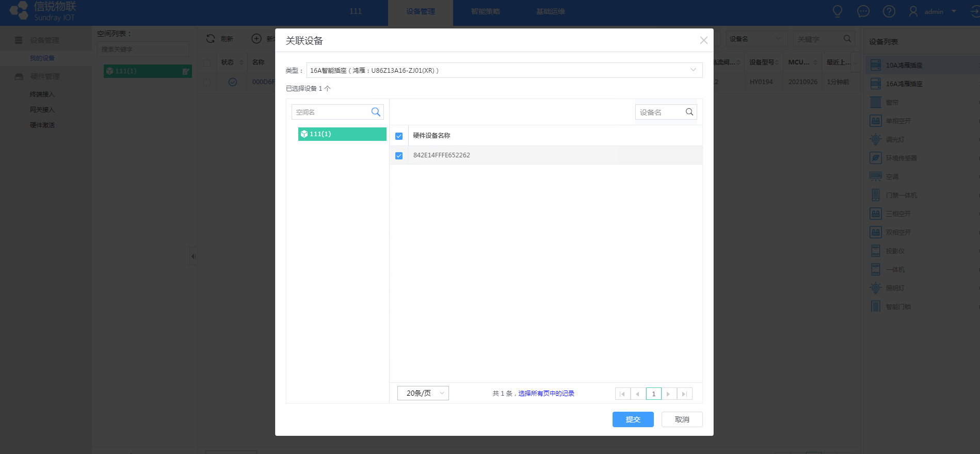The width and height of the screenshot is (980, 454).
Task: Click the 一体机 device icon
Action: 876,269
